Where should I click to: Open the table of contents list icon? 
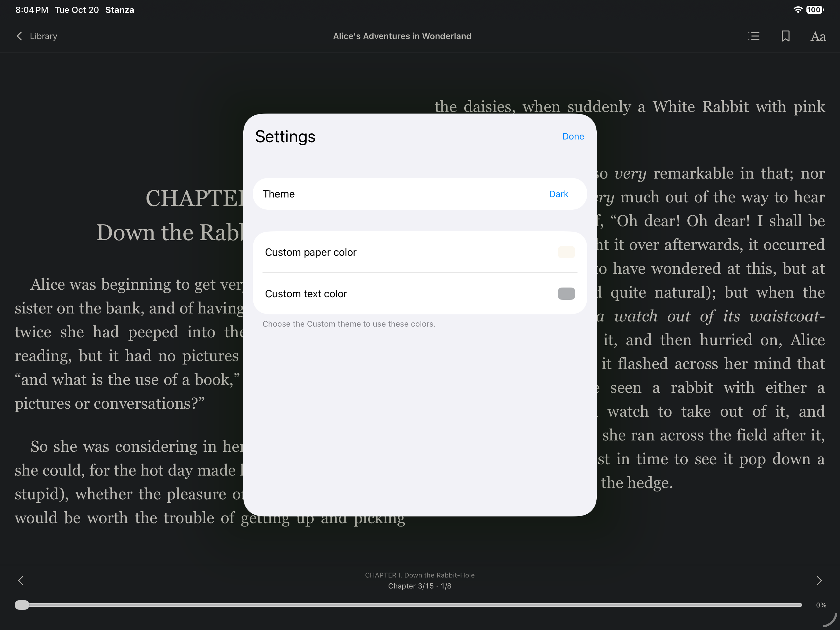click(754, 36)
